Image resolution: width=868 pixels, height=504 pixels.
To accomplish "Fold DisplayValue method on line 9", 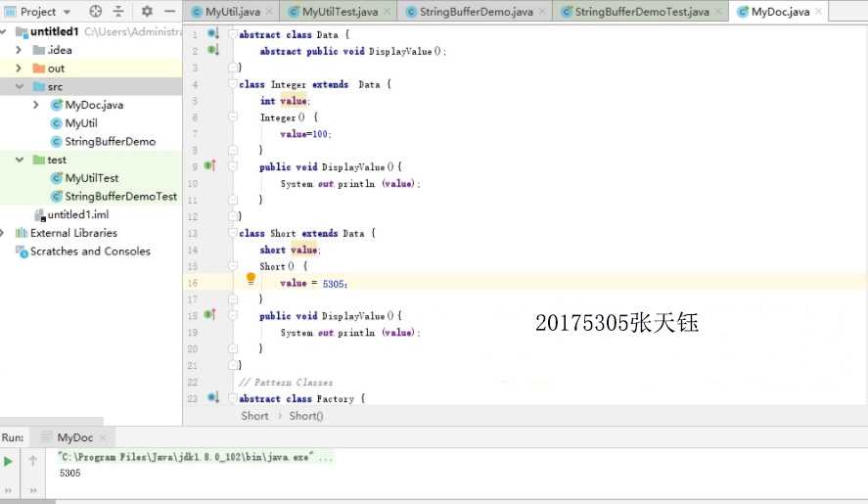I will pyautogui.click(x=233, y=166).
